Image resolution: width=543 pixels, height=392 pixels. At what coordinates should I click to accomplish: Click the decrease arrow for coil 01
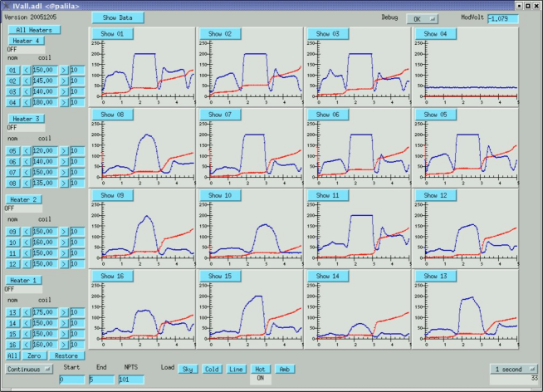25,71
